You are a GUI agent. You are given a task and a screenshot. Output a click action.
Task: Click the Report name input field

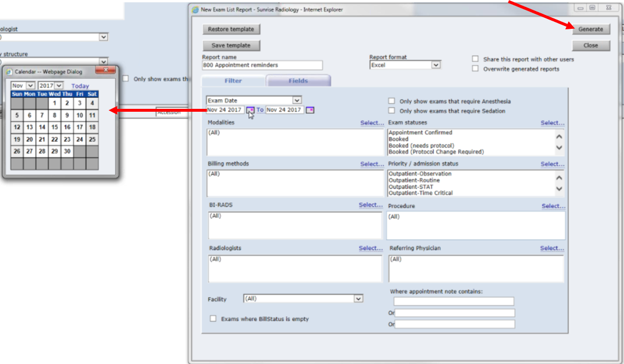click(262, 66)
